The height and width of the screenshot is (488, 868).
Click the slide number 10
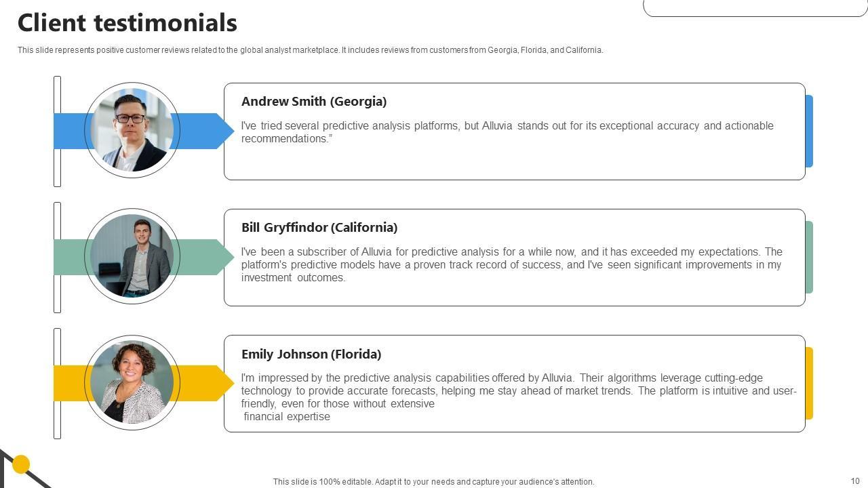point(854,481)
